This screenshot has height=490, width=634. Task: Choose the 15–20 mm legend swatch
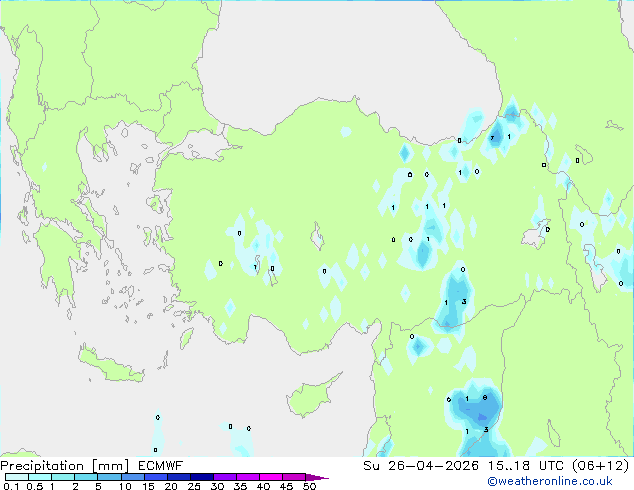tap(156, 477)
